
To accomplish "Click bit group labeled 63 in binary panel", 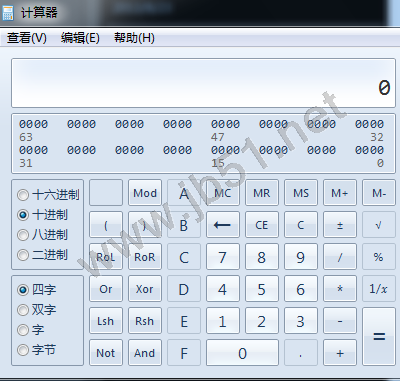I will point(33,124).
